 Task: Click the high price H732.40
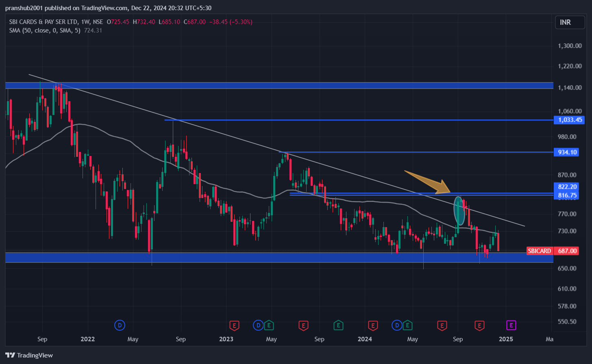[144, 22]
